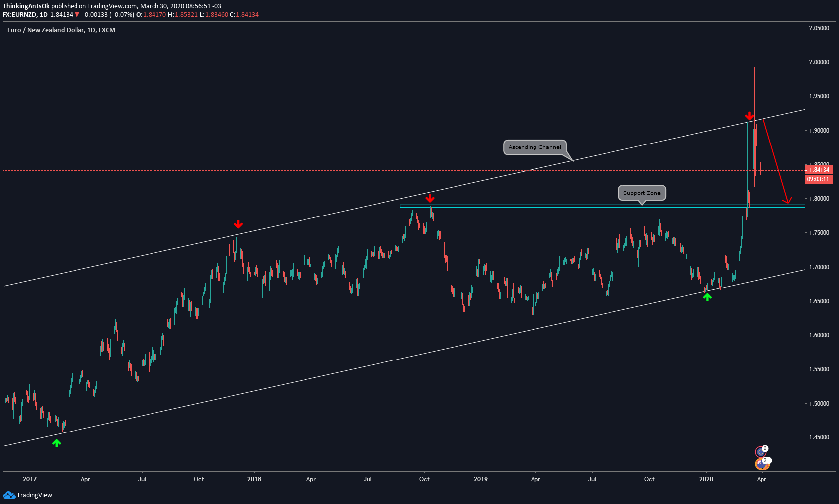Select the Support Zone callout label
839x504 pixels.
[642, 193]
